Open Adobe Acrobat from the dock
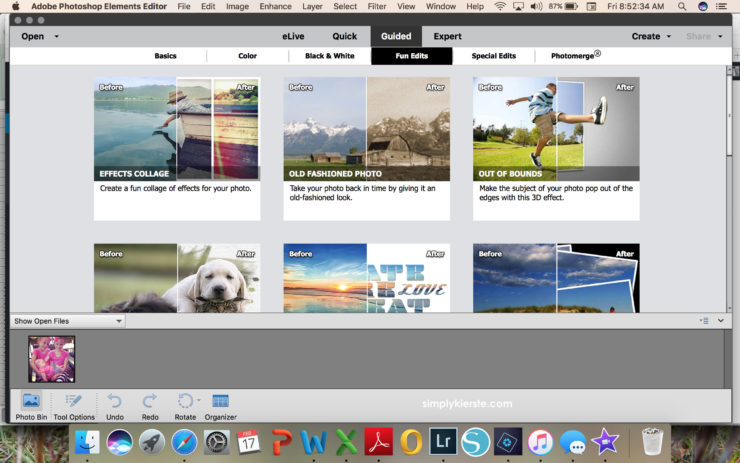740x463 pixels. [x=379, y=441]
